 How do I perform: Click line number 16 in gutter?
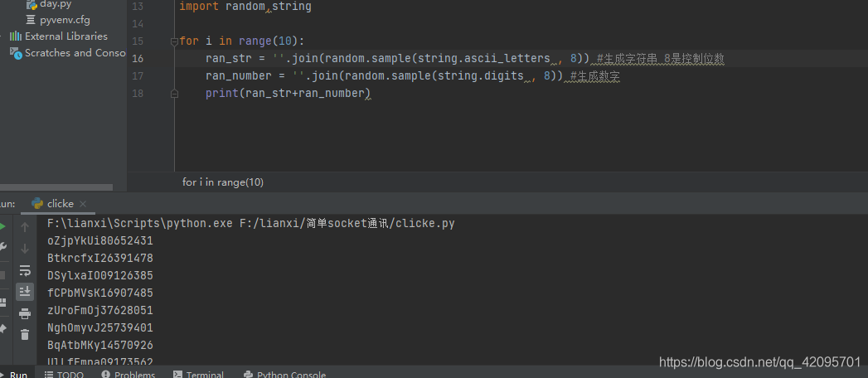click(138, 59)
